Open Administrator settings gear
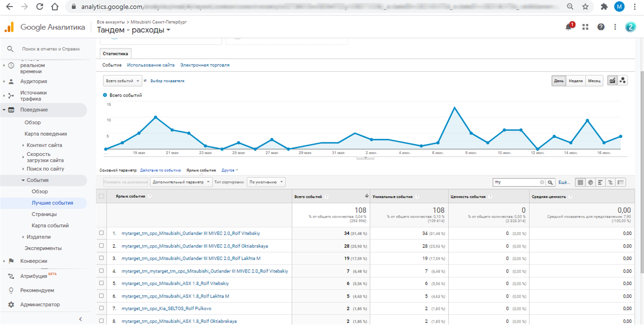Viewport: 644px width, 327px height. pos(11,304)
